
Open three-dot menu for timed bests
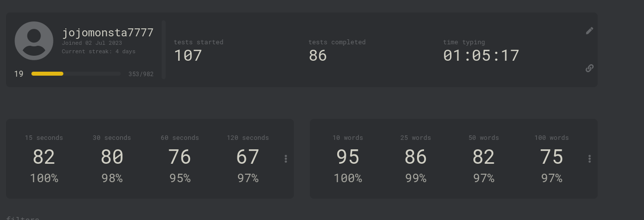coord(286,159)
